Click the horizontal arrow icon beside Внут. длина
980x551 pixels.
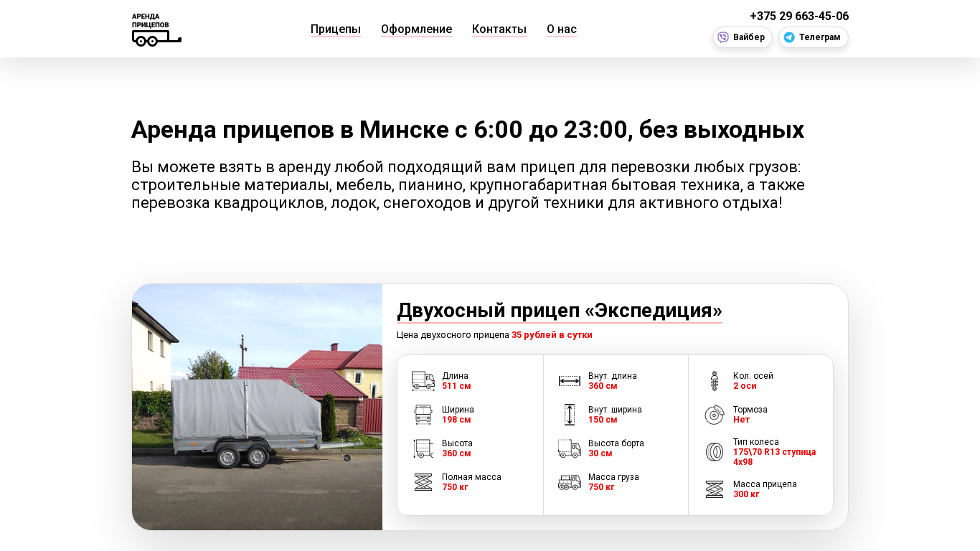570,381
